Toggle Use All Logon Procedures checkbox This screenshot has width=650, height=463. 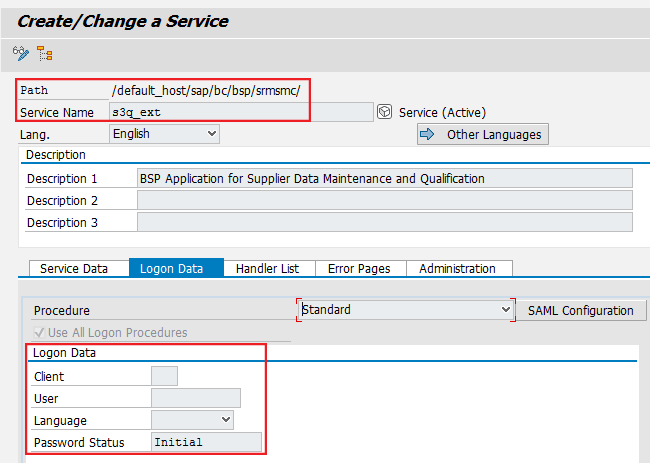40,333
